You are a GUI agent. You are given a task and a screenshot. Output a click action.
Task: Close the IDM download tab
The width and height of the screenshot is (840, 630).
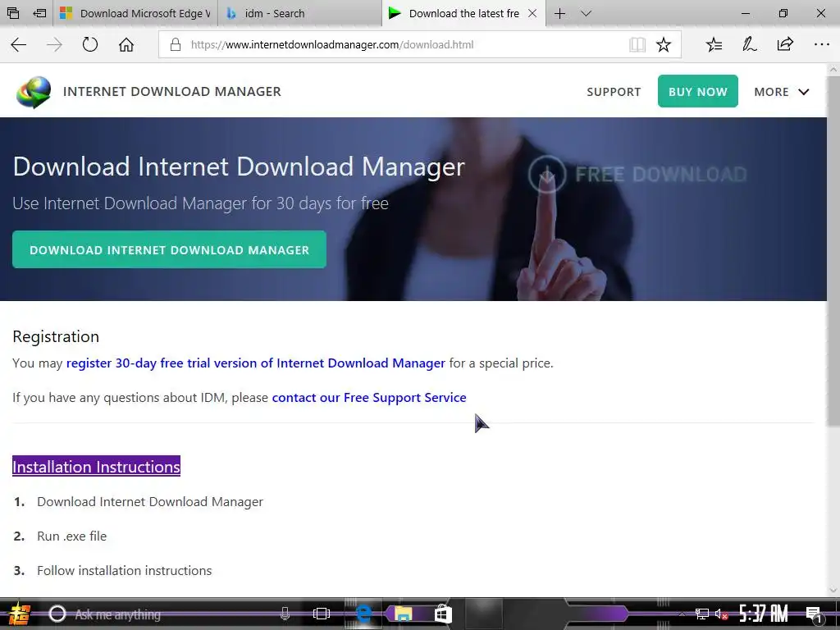[x=532, y=13]
